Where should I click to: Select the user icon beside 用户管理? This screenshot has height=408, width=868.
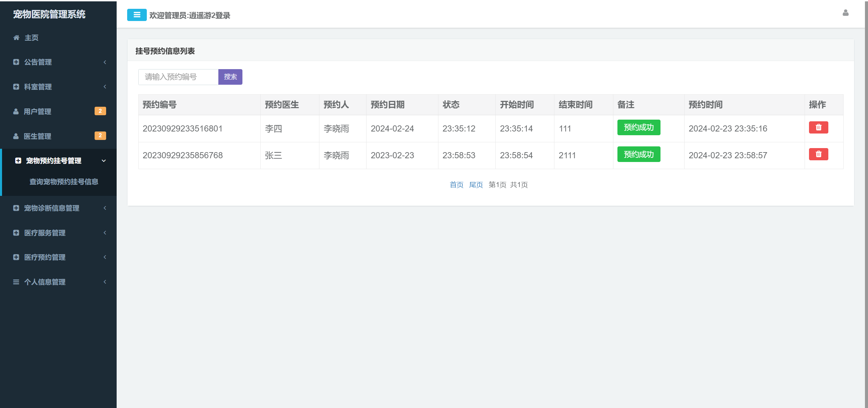click(x=16, y=111)
